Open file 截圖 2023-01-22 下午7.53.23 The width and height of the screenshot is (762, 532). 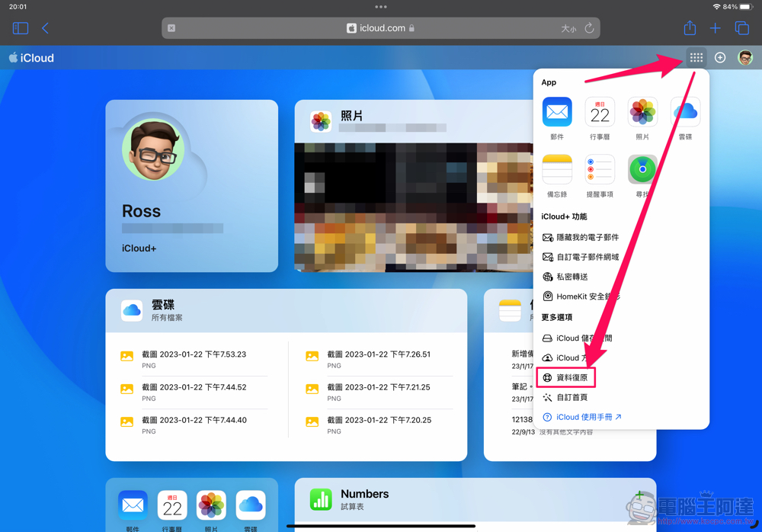tap(194, 355)
